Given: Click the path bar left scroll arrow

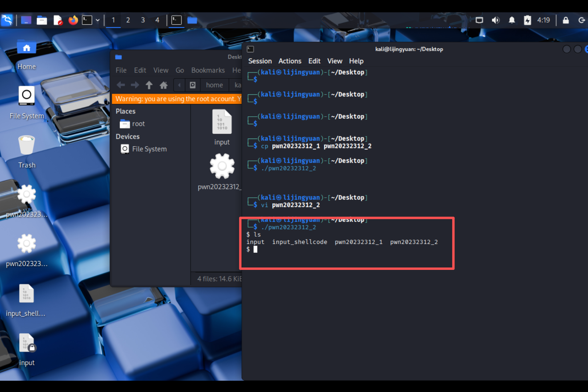Looking at the screenshot, I should pyautogui.click(x=179, y=85).
